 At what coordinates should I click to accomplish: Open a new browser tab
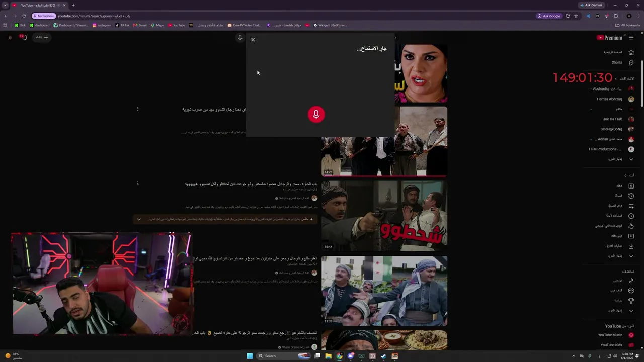tap(73, 5)
